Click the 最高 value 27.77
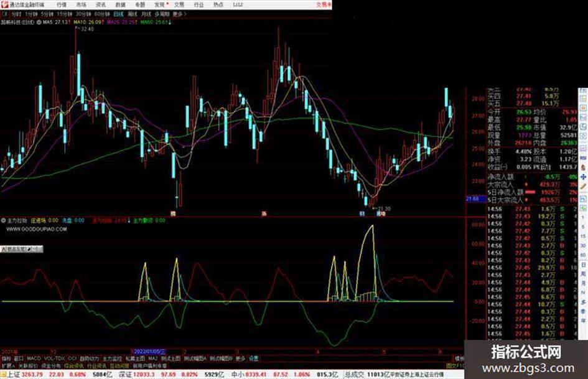Screen dimensions: 588x379 [523, 119]
